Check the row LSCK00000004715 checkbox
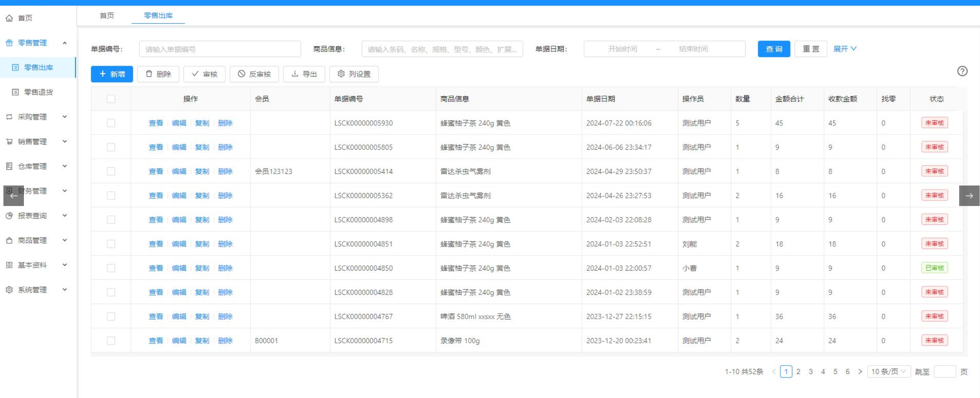 pyautogui.click(x=111, y=341)
